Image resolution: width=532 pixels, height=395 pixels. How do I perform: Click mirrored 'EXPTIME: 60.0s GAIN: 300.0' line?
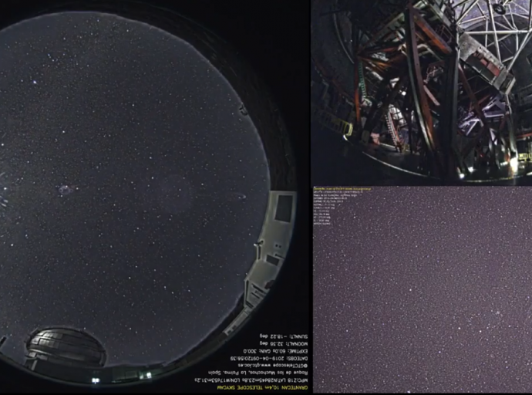pos(275,351)
